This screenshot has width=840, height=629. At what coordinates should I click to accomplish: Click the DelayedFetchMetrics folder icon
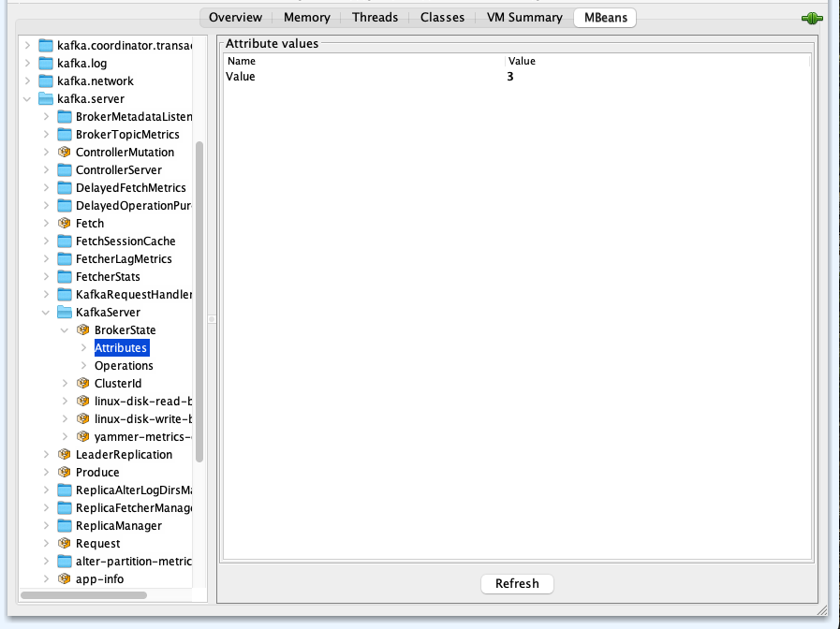pyautogui.click(x=65, y=187)
